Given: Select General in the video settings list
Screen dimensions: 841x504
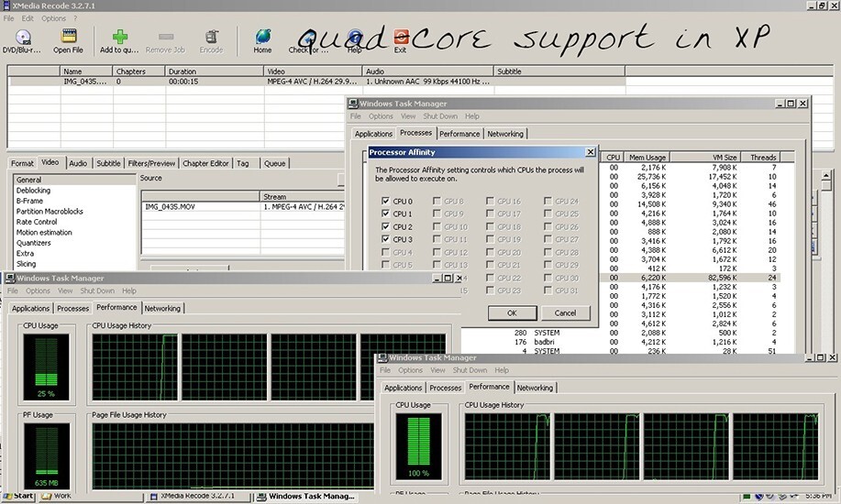Looking at the screenshot, I should coord(74,180).
